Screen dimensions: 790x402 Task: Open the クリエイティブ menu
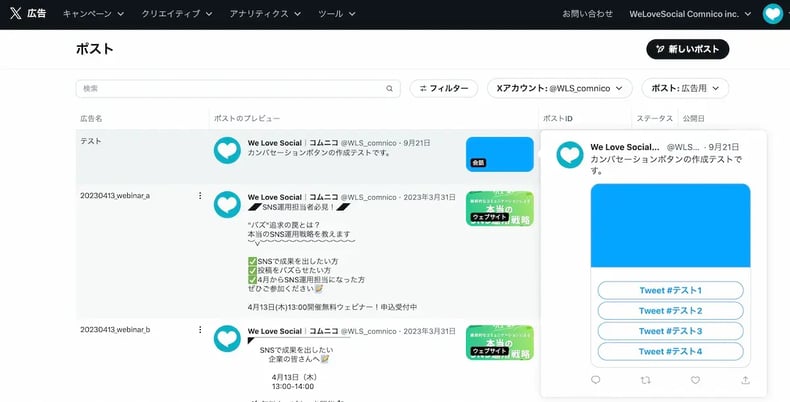[176, 14]
